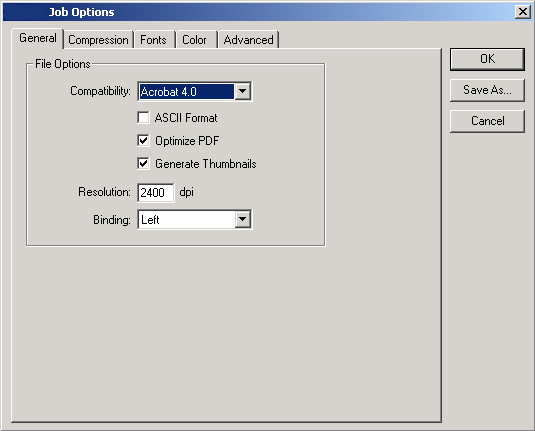Enable the ASCII Format checkbox
535x431 pixels.
(143, 117)
